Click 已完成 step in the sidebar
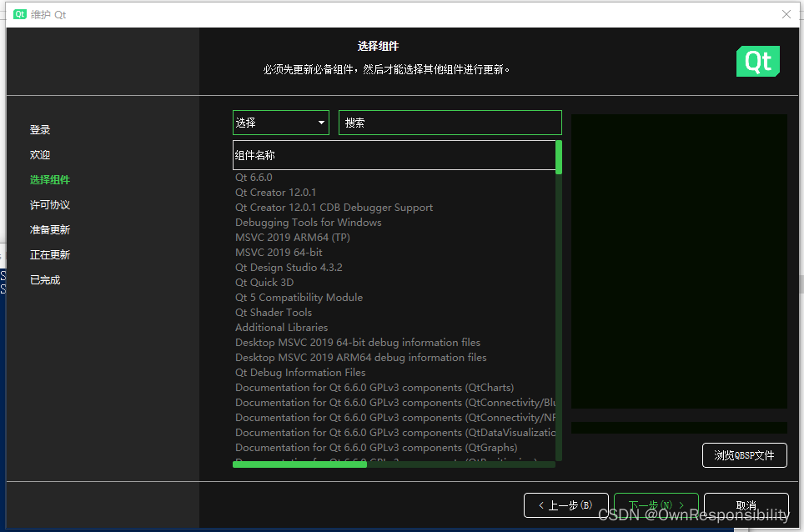This screenshot has width=804, height=532. pos(45,280)
